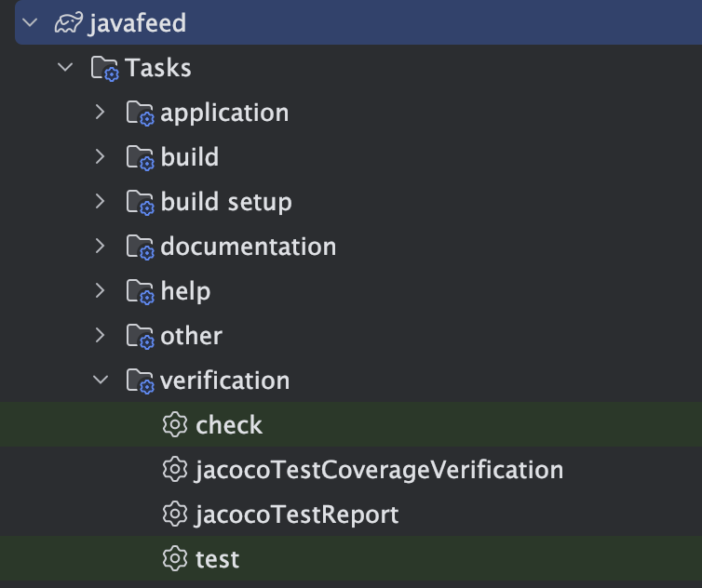Select the other folder label
Screen dimensions: 702x588
[x=191, y=336]
